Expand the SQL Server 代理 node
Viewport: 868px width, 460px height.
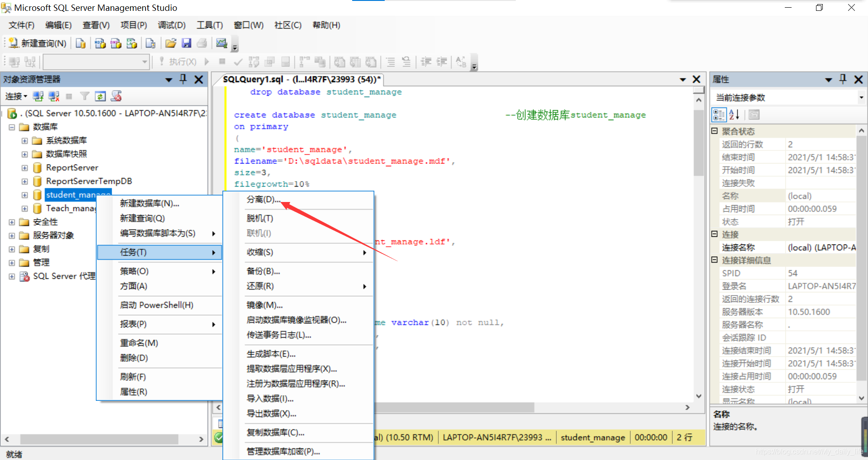coord(12,276)
